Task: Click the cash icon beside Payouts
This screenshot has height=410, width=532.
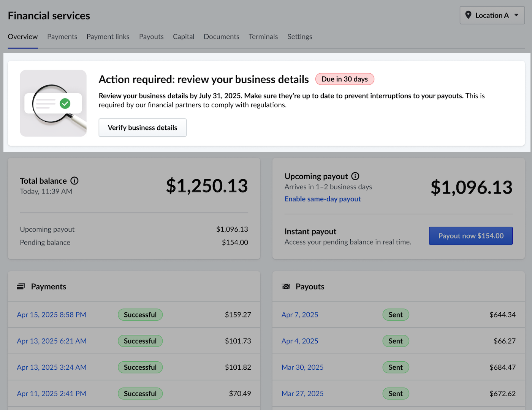Action: tap(285, 286)
